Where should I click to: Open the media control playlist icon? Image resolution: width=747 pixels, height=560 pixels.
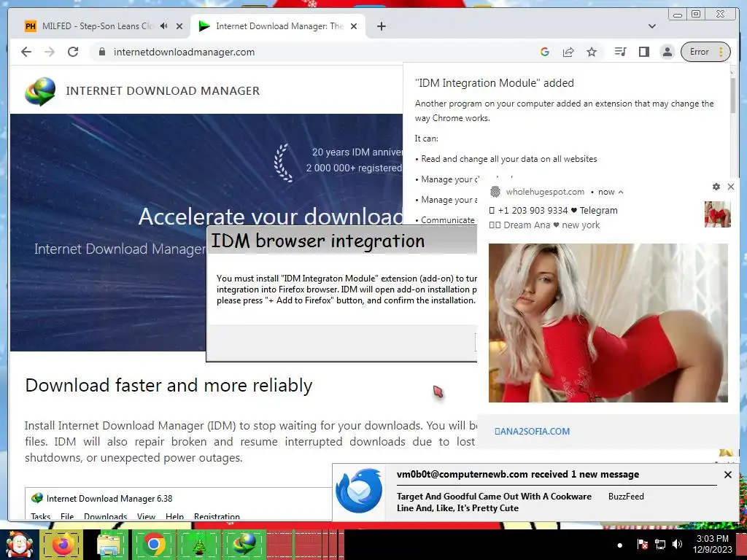point(620,52)
